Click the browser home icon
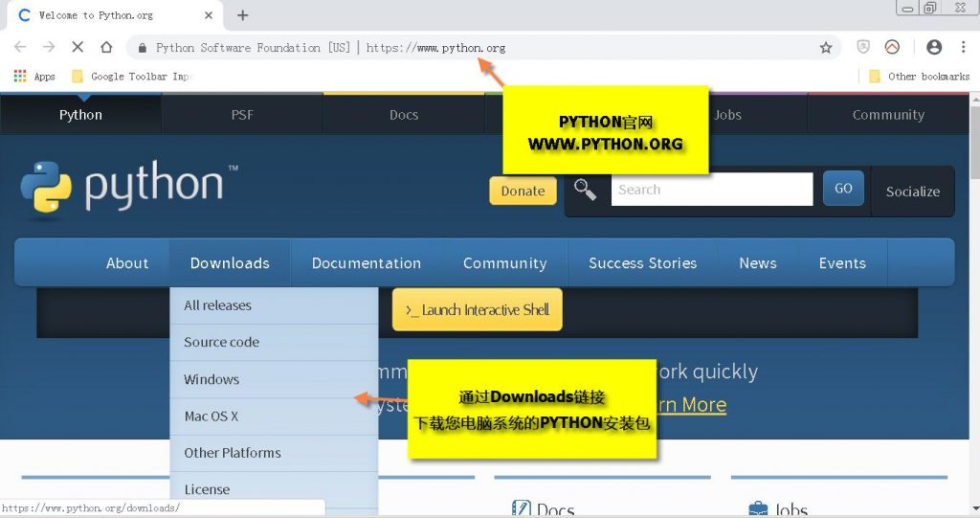980x518 pixels. click(106, 47)
